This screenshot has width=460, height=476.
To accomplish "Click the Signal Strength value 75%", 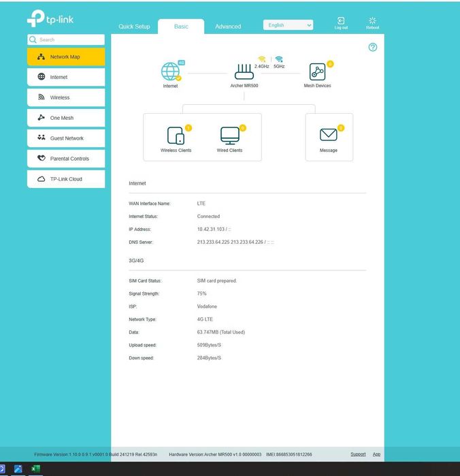I will pos(202,293).
